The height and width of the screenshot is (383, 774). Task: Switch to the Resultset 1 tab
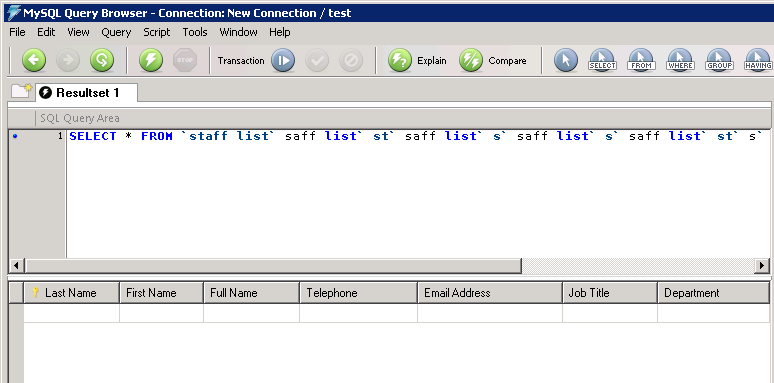click(86, 93)
